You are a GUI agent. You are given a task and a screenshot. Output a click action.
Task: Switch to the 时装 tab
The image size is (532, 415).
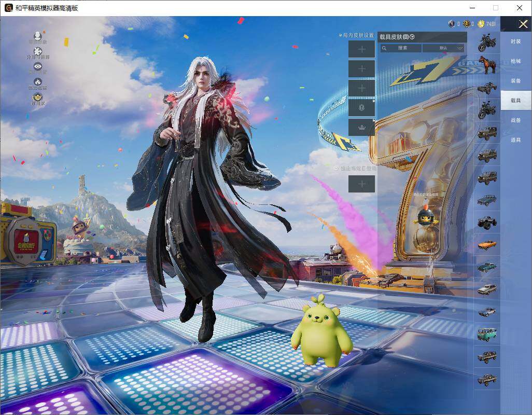516,41
